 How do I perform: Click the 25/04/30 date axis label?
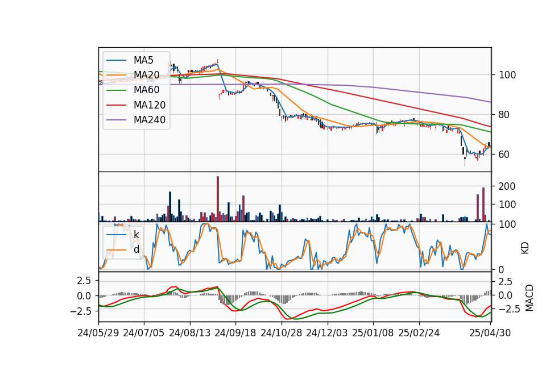click(490, 333)
